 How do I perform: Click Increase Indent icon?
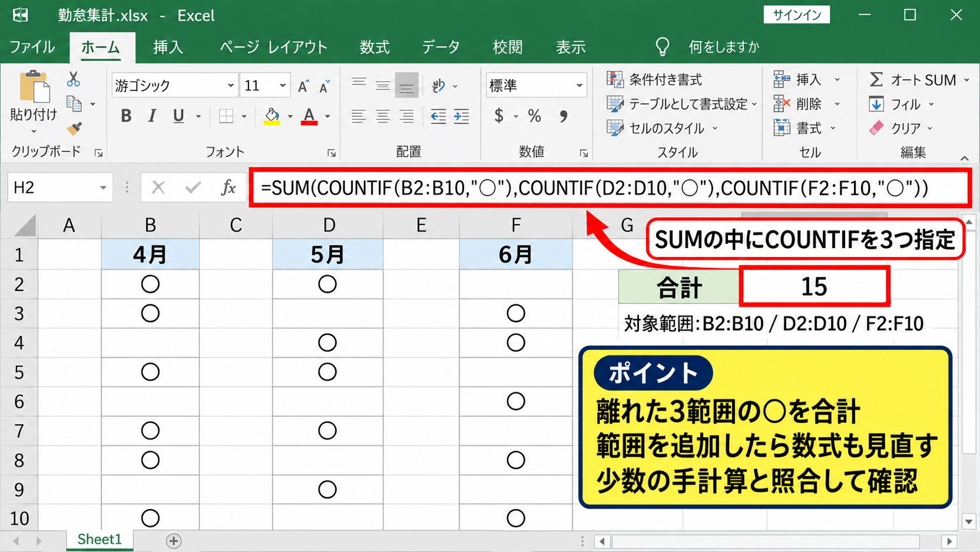462,116
